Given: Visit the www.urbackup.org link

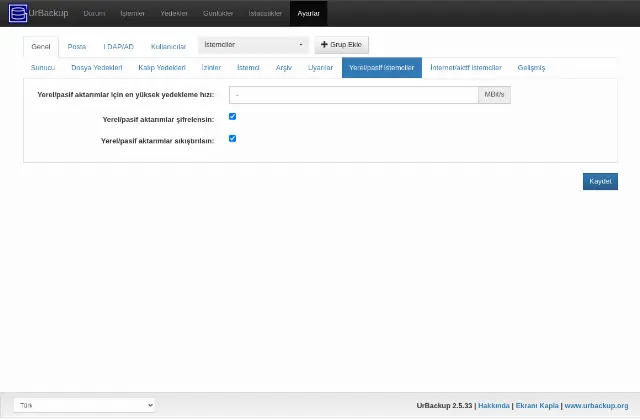Looking at the screenshot, I should click(x=596, y=406).
